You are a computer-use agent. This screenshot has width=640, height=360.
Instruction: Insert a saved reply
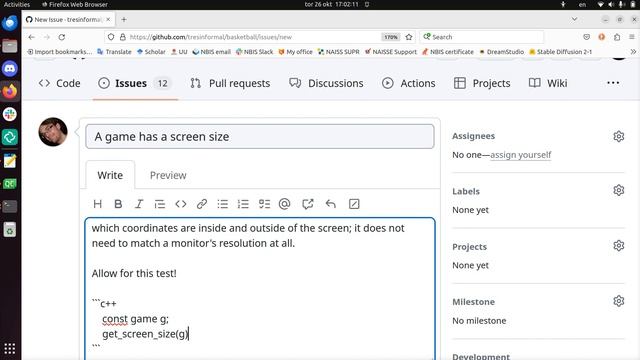[x=331, y=204]
